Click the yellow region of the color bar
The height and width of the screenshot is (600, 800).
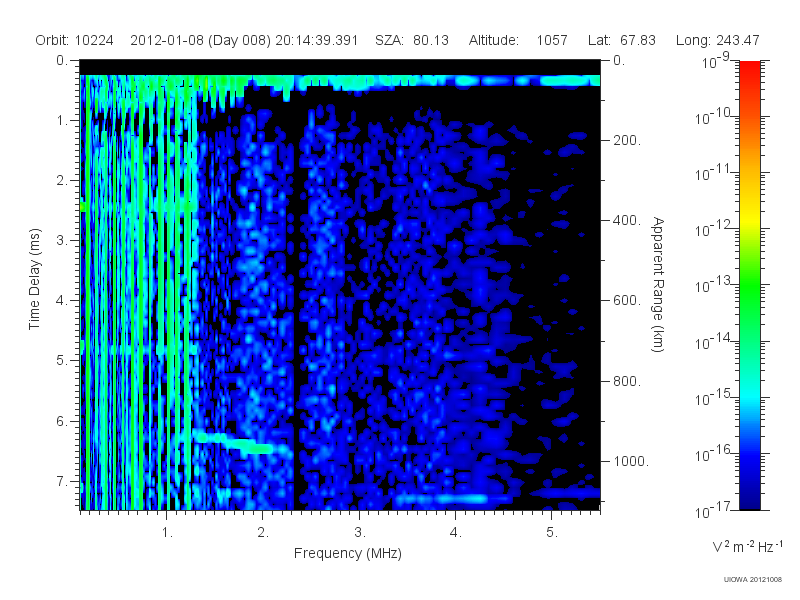(x=749, y=219)
